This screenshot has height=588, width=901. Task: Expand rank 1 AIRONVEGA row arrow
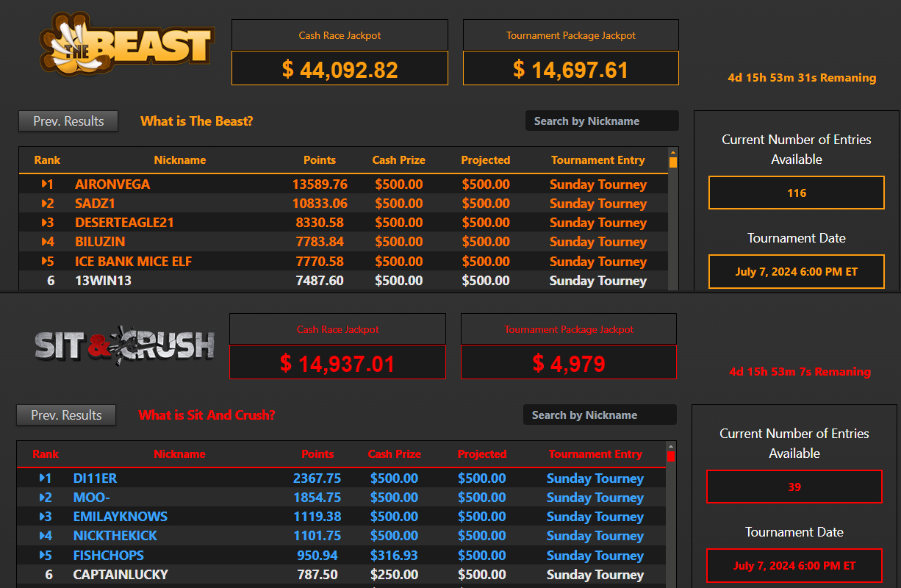pos(44,184)
